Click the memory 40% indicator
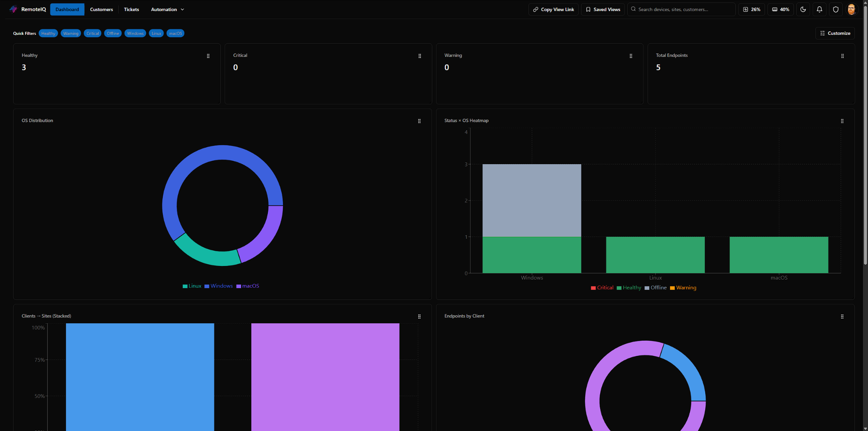 780,9
